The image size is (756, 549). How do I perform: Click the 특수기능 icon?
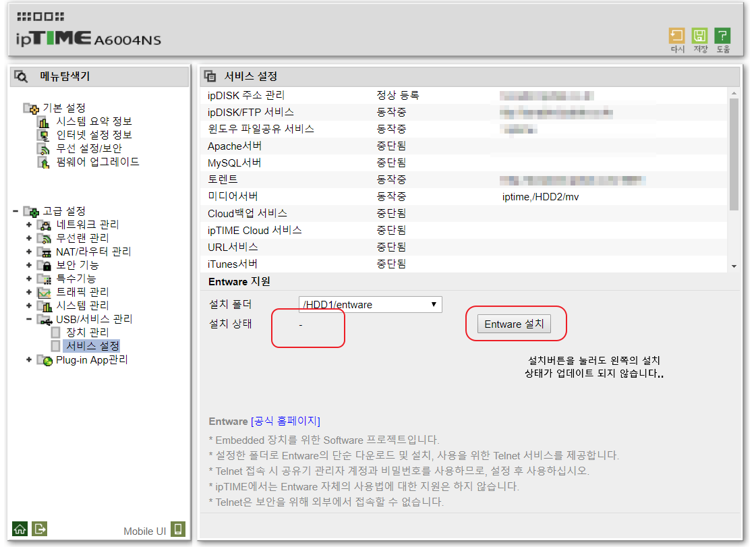[x=45, y=279]
